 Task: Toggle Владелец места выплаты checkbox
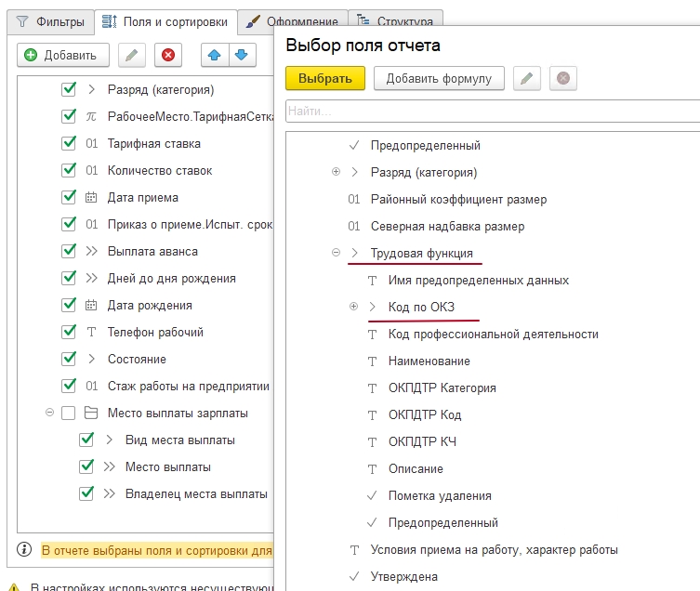(x=86, y=493)
